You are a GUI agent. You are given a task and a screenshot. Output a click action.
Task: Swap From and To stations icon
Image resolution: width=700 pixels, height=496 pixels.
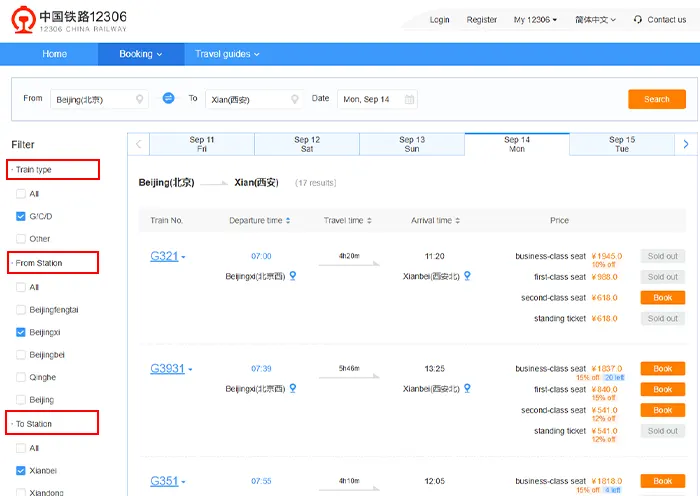tap(168, 98)
